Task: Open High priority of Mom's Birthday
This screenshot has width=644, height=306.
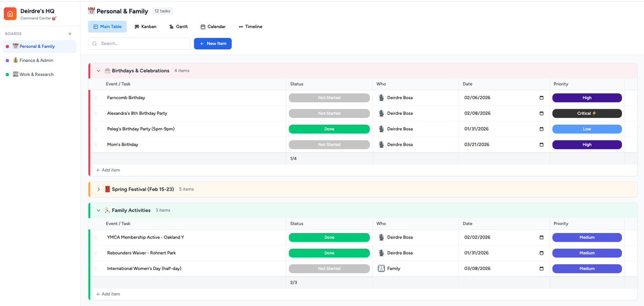Action: [x=587, y=145]
